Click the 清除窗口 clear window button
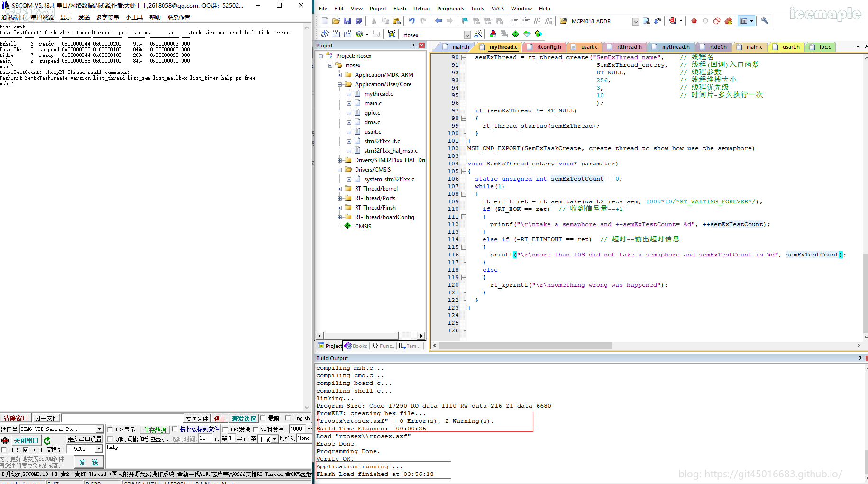 (x=16, y=418)
